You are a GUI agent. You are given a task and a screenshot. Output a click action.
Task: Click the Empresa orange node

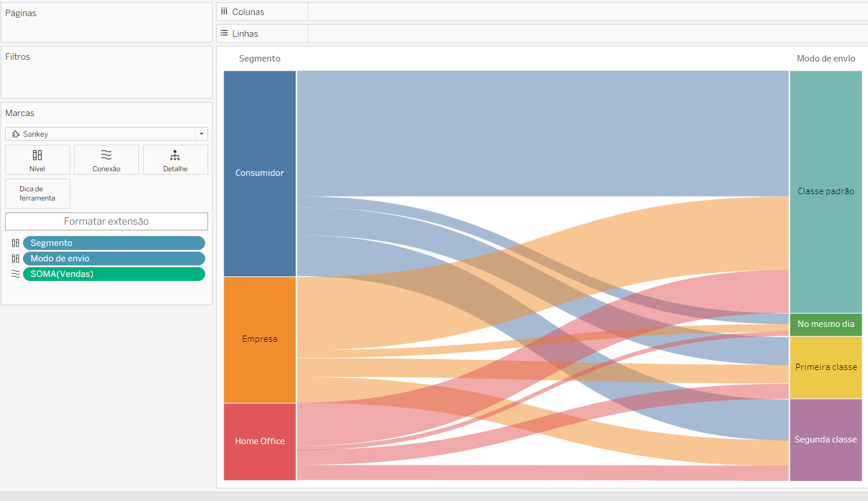260,340
